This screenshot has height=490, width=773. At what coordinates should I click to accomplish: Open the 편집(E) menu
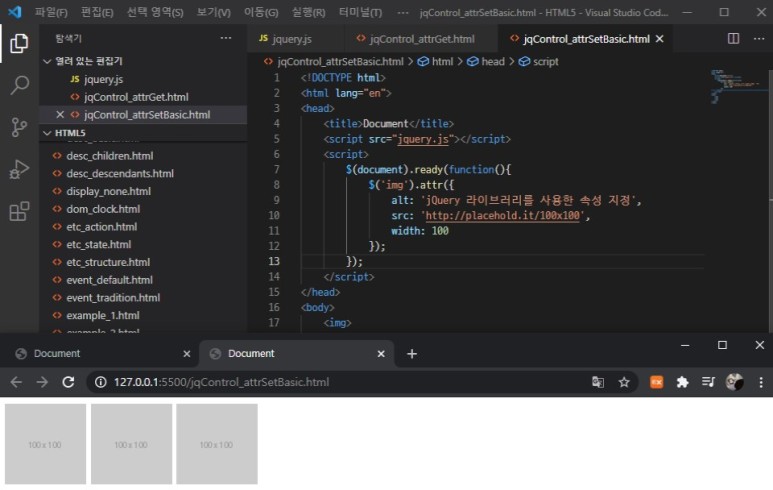pyautogui.click(x=97, y=12)
